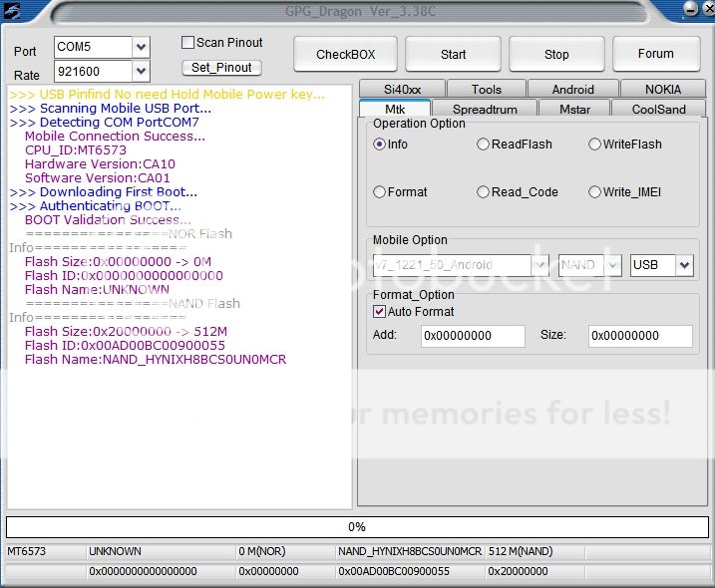The width and height of the screenshot is (715, 588).
Task: Open the Rate 921600 dropdown
Action: [x=141, y=72]
